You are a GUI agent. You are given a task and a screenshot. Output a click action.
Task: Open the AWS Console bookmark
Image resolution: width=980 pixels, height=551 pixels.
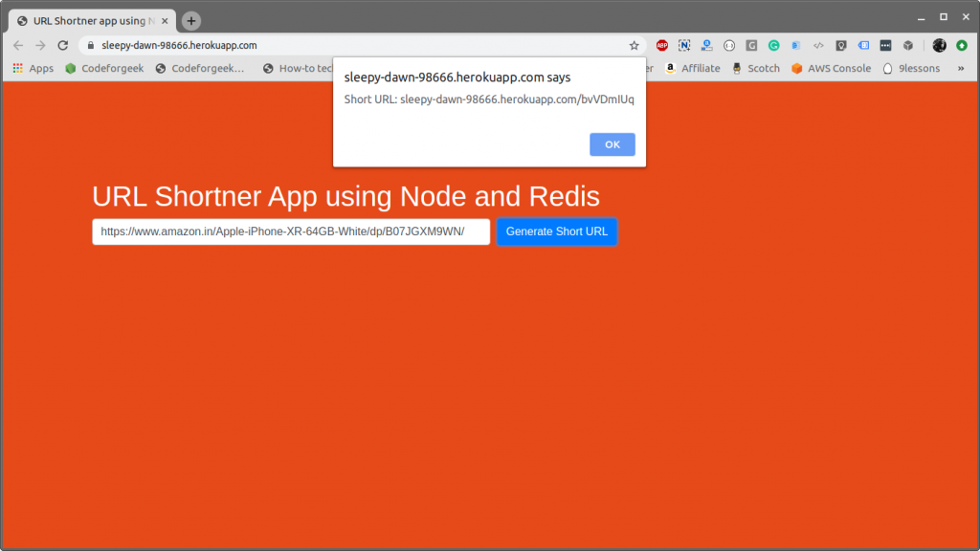pyautogui.click(x=831, y=69)
